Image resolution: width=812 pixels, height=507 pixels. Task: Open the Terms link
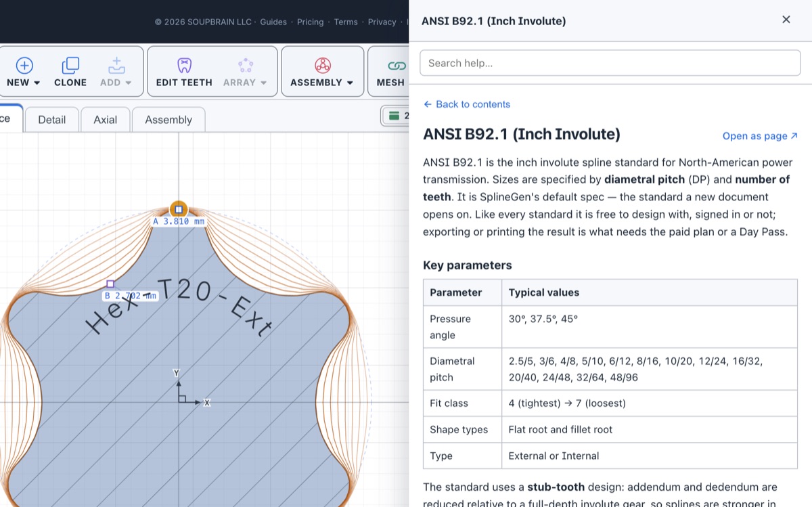[346, 22]
